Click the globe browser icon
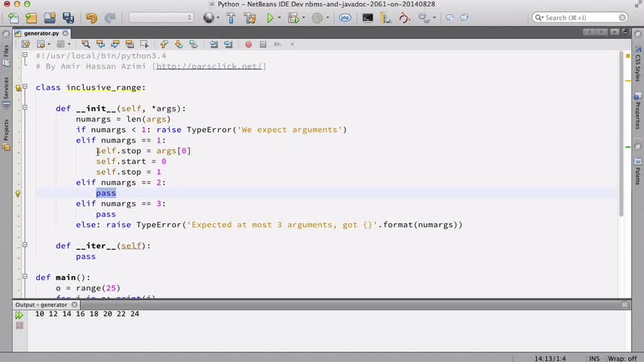The image size is (644, 362). coord(209,17)
